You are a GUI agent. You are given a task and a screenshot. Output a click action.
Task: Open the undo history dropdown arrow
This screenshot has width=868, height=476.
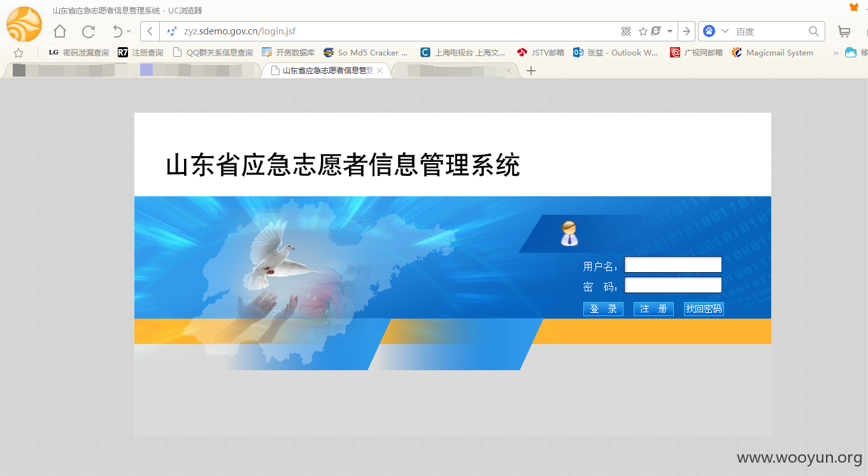coord(129,31)
